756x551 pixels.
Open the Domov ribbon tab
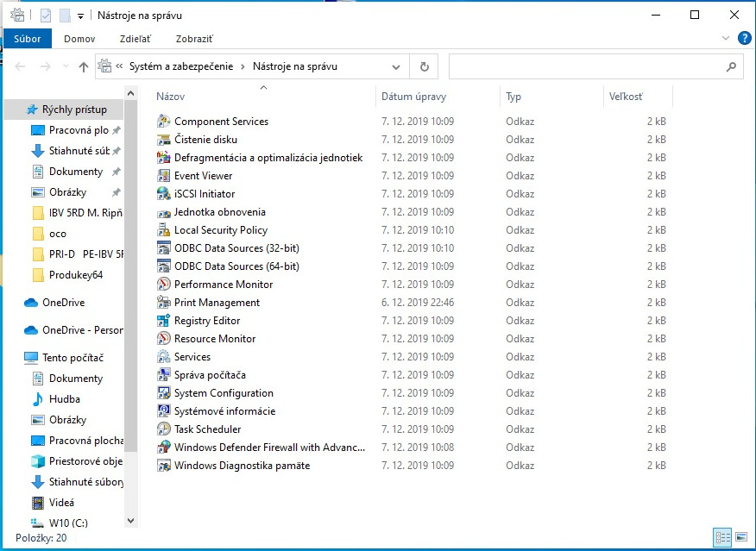(x=79, y=39)
